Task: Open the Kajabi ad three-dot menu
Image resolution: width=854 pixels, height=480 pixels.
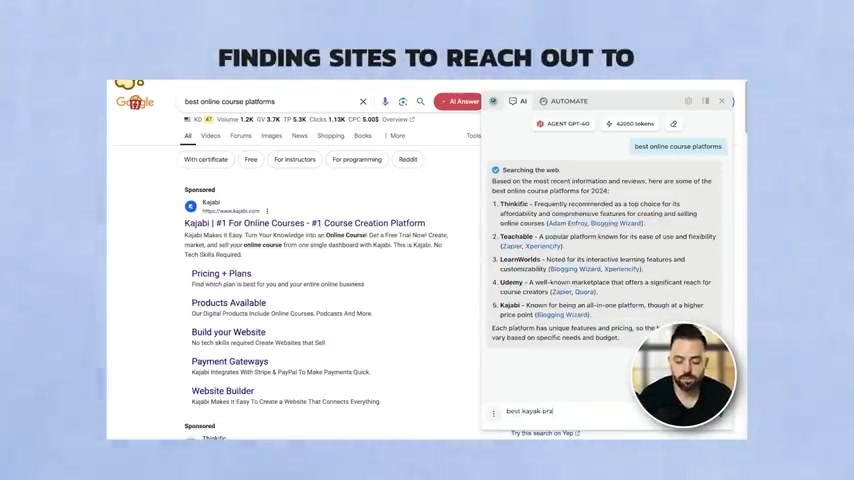Action: (267, 211)
